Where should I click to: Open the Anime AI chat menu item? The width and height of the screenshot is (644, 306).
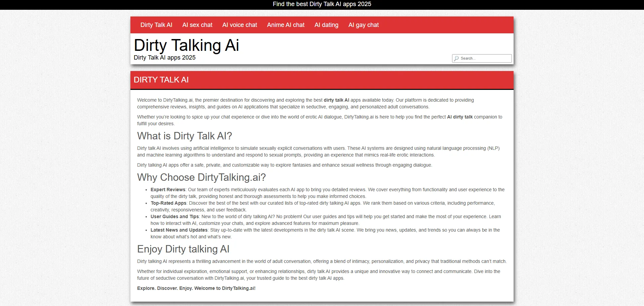[286, 25]
